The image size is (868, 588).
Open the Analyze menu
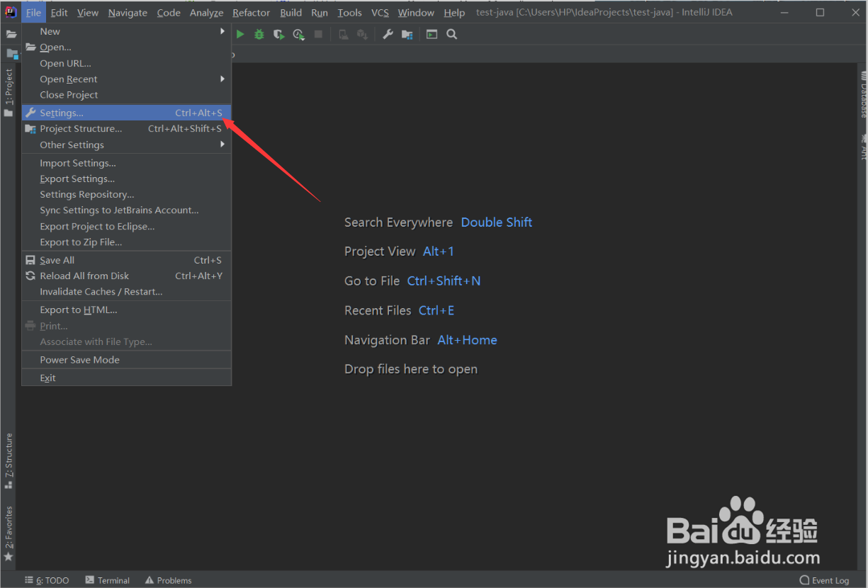click(206, 12)
